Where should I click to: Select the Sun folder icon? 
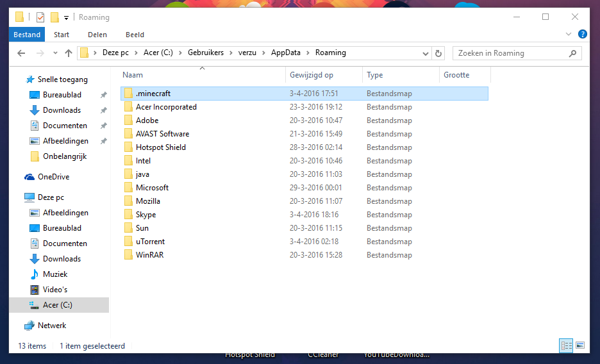click(x=129, y=228)
